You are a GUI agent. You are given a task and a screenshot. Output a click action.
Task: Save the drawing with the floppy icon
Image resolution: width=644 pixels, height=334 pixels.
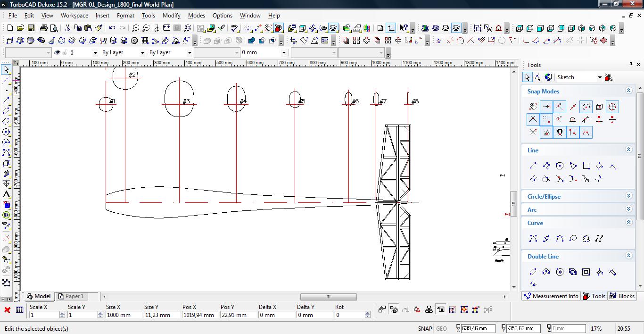31,28
